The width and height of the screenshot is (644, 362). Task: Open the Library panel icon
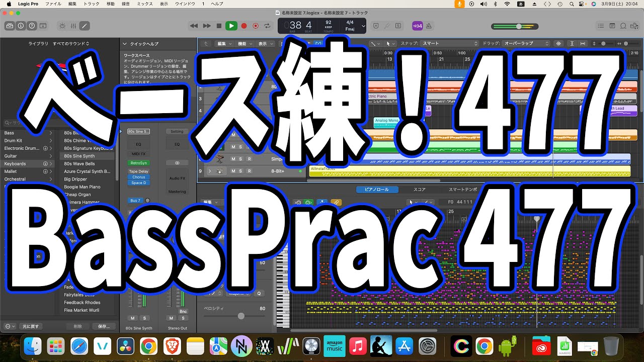coord(10,26)
